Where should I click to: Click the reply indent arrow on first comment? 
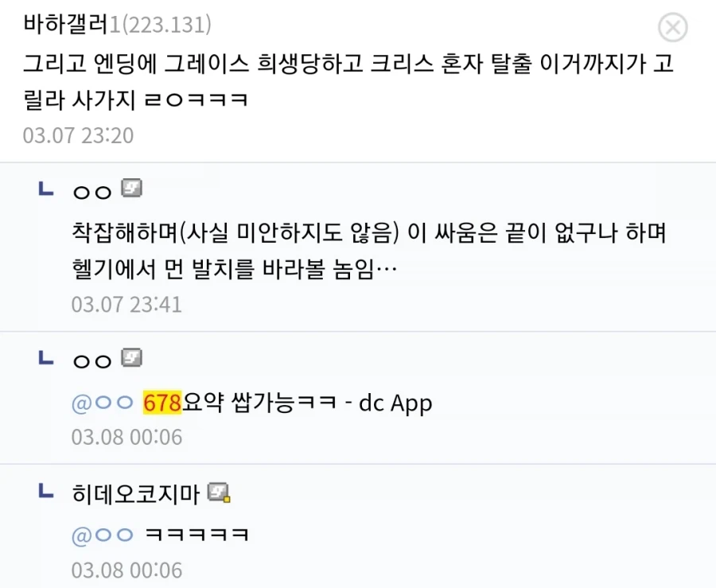(45, 189)
